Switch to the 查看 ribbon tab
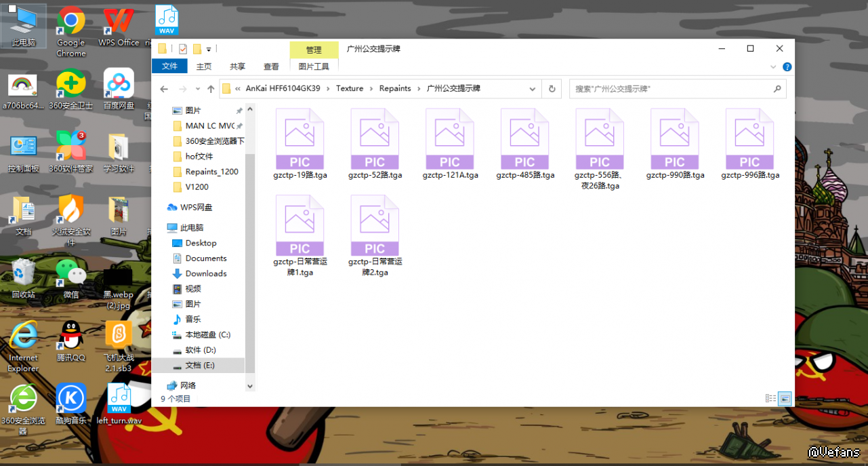 click(271, 66)
